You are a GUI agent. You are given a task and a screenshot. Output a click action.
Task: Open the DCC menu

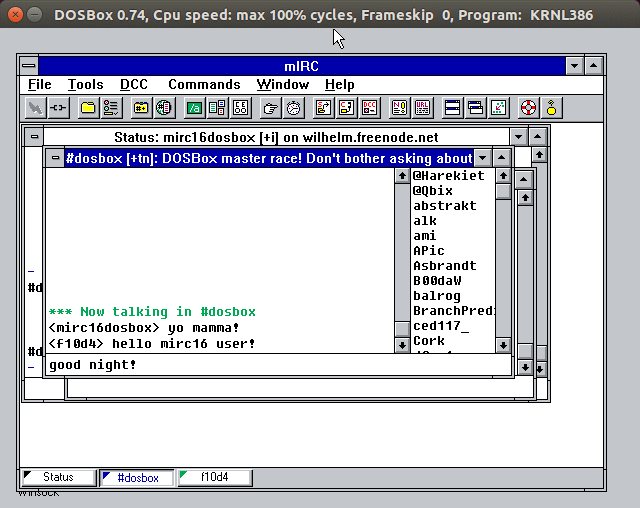point(133,85)
